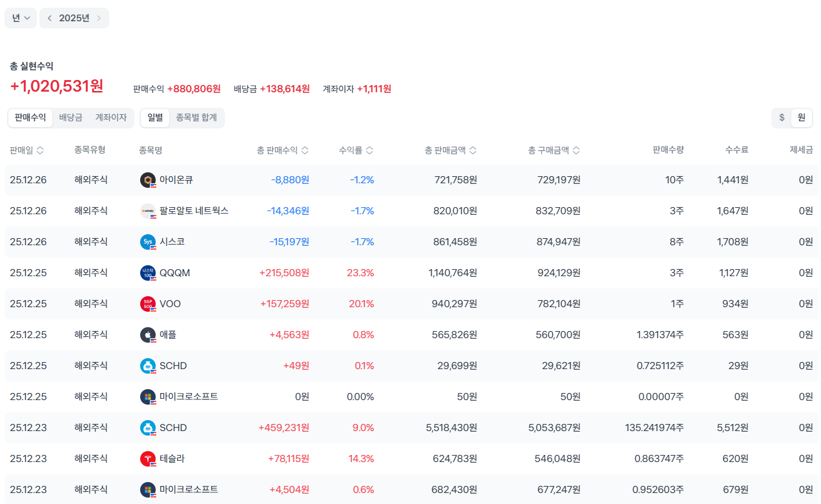
Task: Go to previous year using left arrow
Action: pyautogui.click(x=50, y=18)
